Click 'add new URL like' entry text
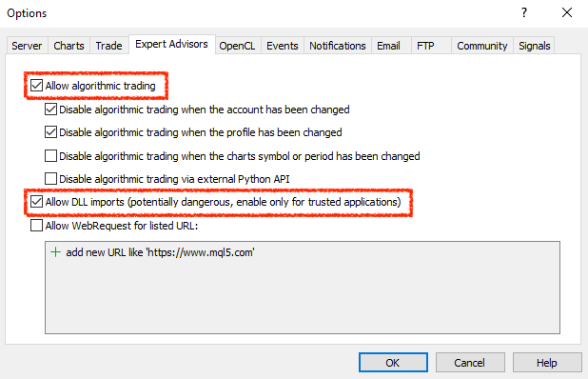This screenshot has height=379, width=588. 160,252
